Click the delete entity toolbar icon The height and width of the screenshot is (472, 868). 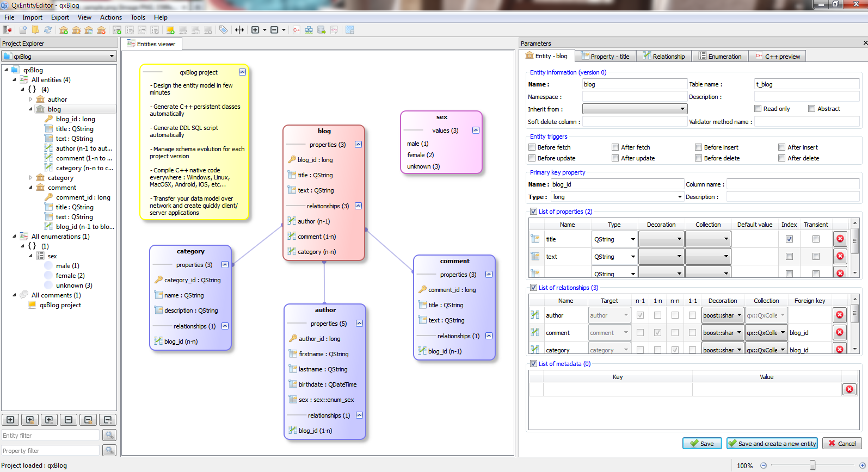click(x=101, y=30)
